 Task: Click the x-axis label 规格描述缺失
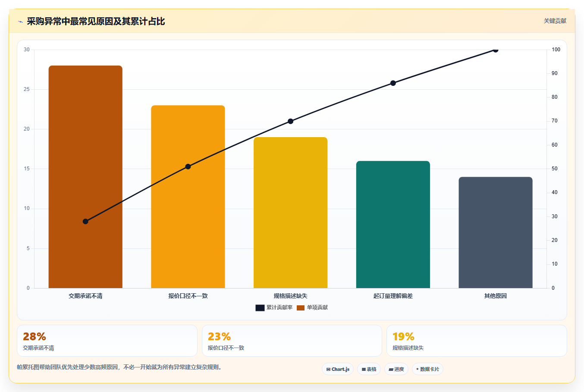(x=290, y=296)
